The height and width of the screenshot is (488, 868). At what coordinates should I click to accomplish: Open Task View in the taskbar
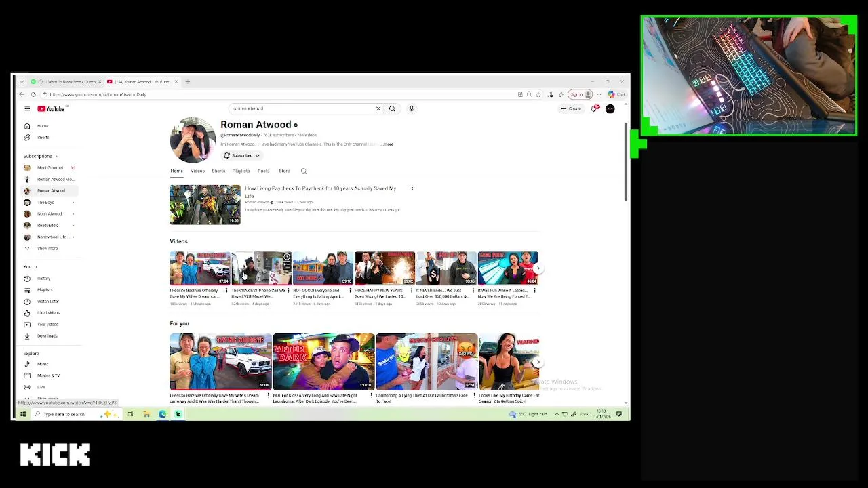click(130, 414)
